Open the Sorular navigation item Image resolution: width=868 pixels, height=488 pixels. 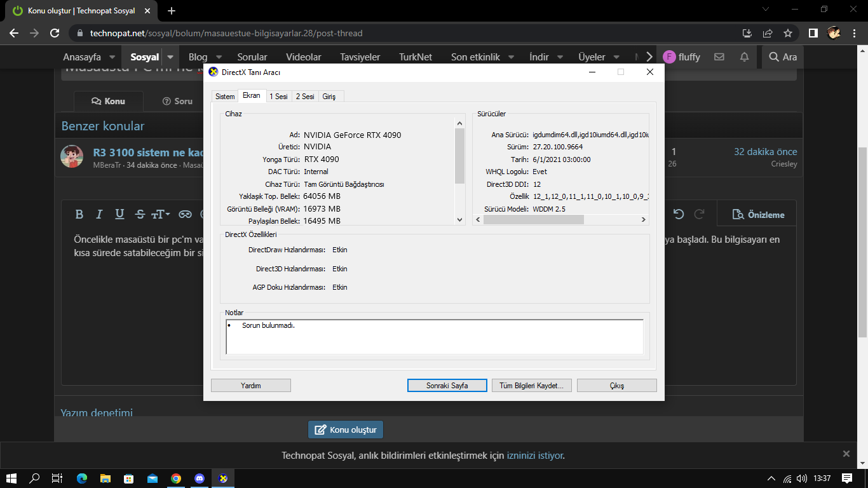pyautogui.click(x=252, y=57)
